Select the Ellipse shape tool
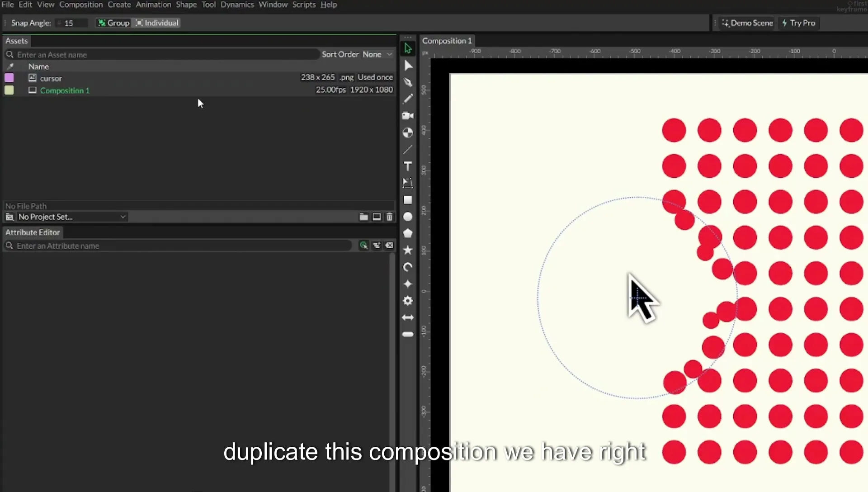The height and width of the screenshot is (492, 868). pos(408,217)
